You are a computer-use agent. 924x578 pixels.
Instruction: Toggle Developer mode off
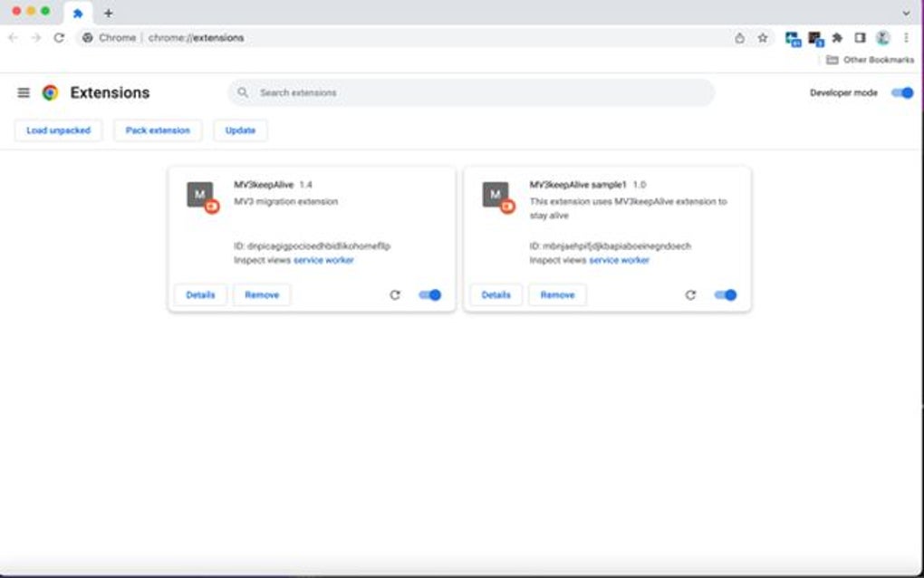pyautogui.click(x=902, y=92)
